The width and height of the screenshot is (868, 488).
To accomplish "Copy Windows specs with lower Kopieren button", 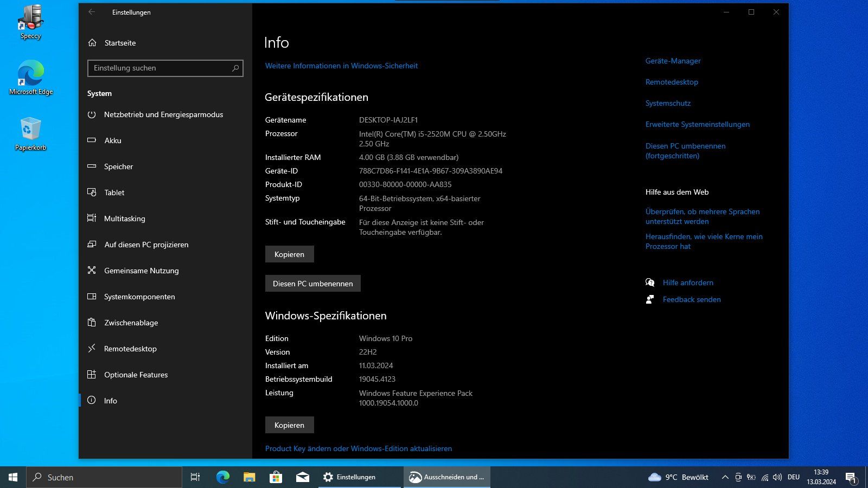I will [x=289, y=425].
